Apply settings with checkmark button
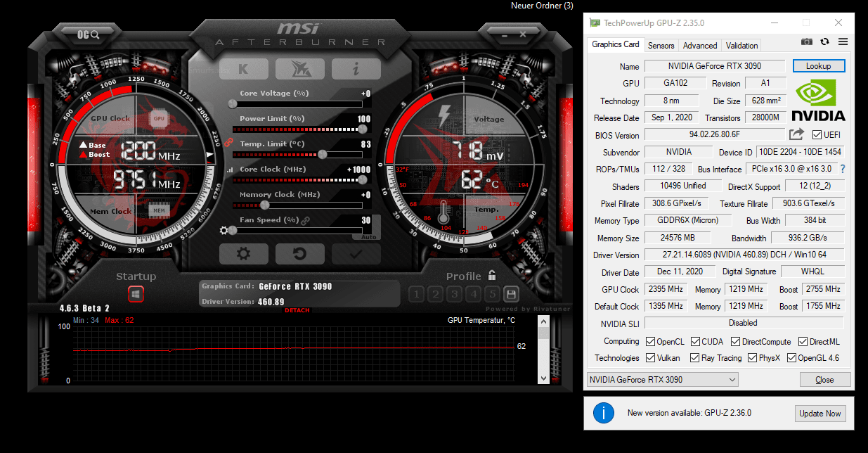868x453 pixels. pos(356,253)
